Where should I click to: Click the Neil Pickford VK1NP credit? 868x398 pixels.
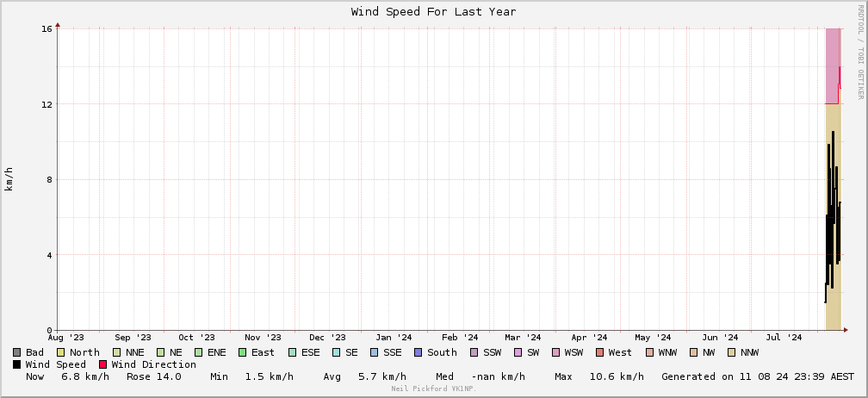coord(434,389)
